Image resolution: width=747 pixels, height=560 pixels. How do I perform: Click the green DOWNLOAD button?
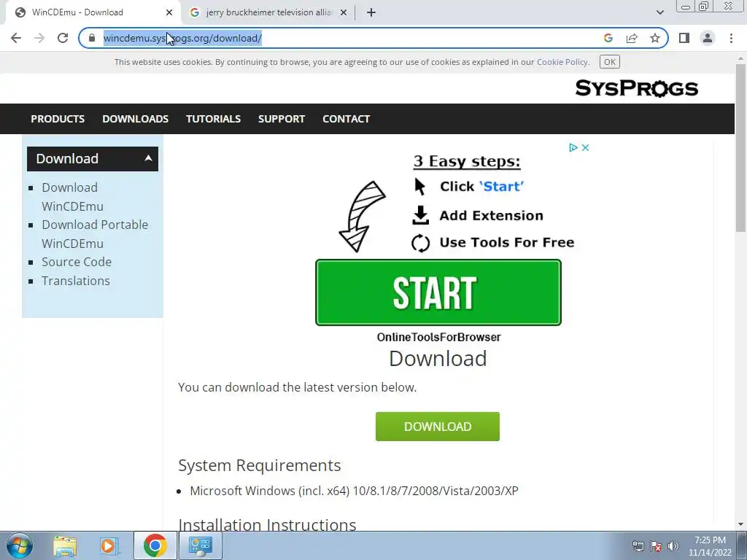[x=438, y=427]
